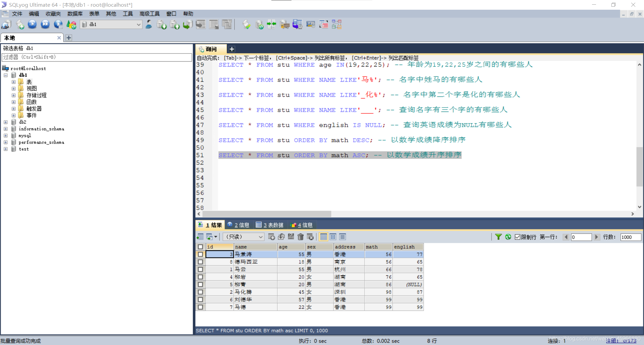Image resolution: width=644 pixels, height=345 pixels.
Task: Click the insert new row icon
Action: point(271,237)
